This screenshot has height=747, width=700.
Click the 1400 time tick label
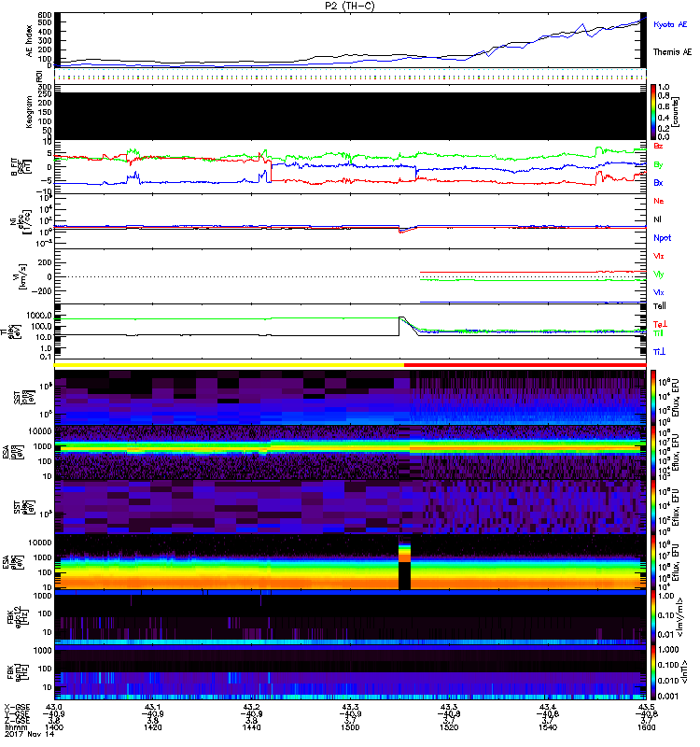point(54,727)
